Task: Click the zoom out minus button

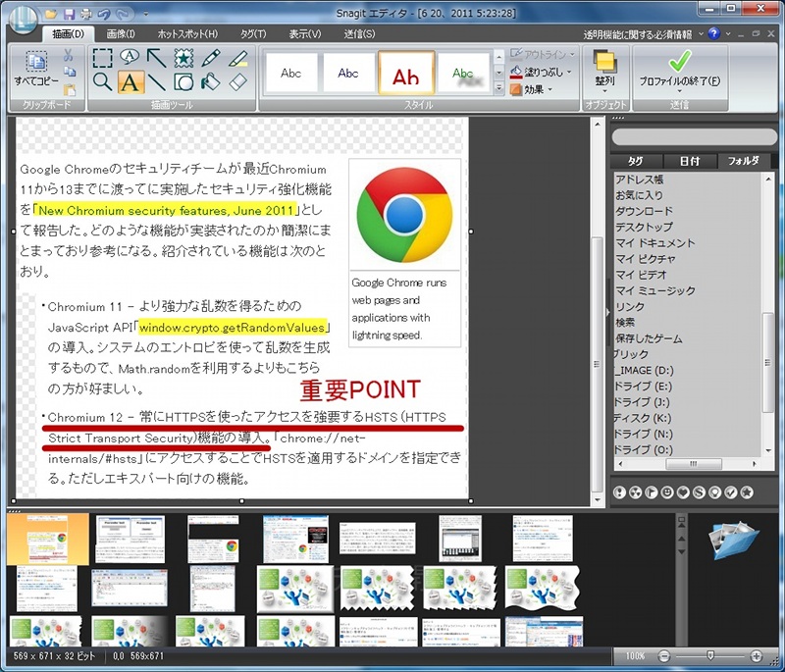Action: coord(664,655)
